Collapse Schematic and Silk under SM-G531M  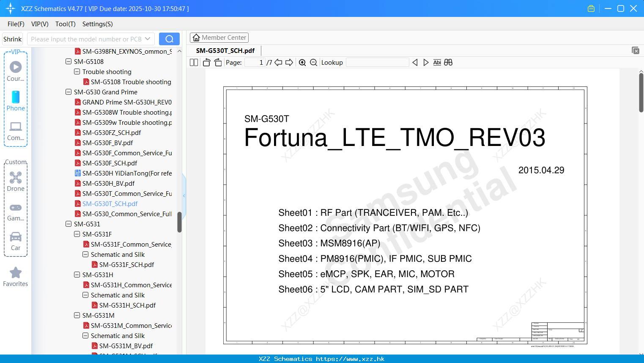[x=85, y=335]
